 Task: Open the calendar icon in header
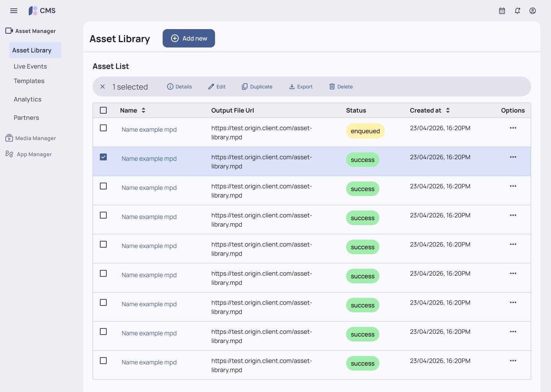coord(502,11)
